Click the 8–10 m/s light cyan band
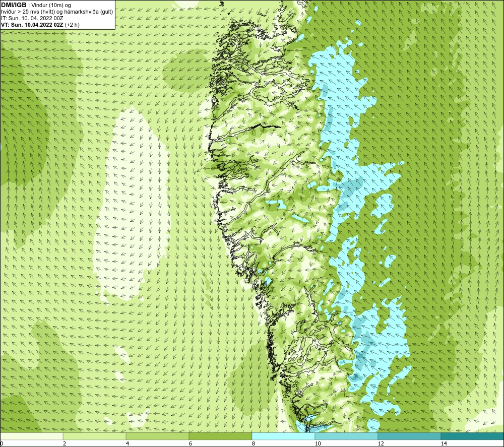The width and height of the screenshot is (504, 447). [x=283, y=436]
